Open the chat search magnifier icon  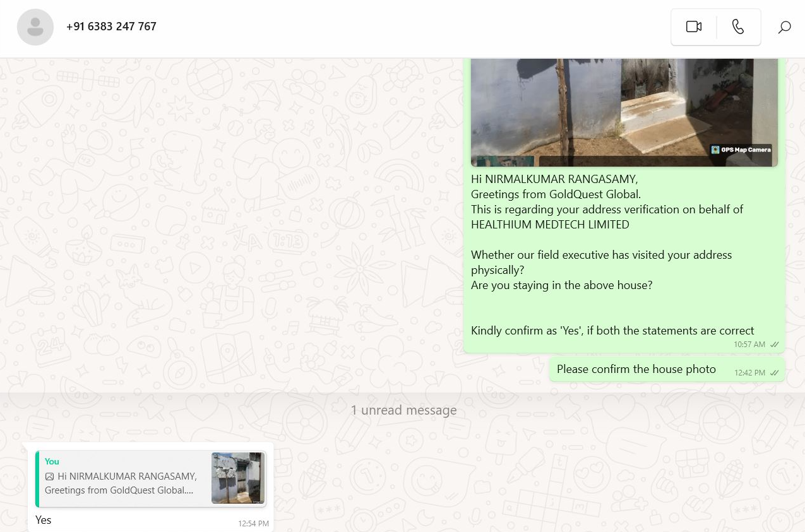(784, 27)
